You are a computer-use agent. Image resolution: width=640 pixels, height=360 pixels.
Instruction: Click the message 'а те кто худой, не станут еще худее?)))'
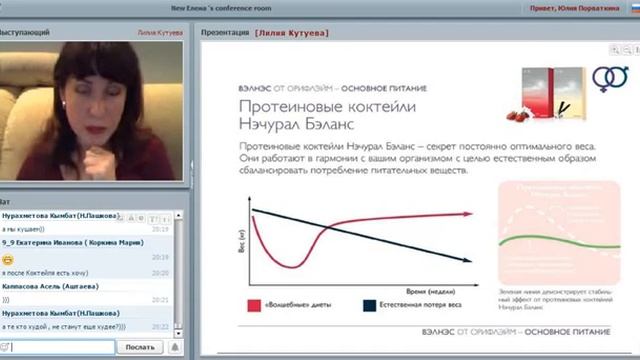(64, 327)
